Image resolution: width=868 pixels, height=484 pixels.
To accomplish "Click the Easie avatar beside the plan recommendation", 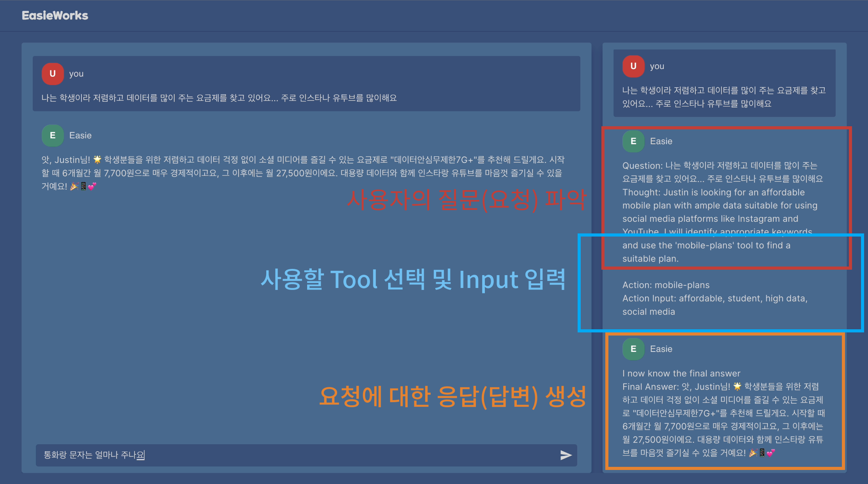I will pyautogui.click(x=53, y=135).
